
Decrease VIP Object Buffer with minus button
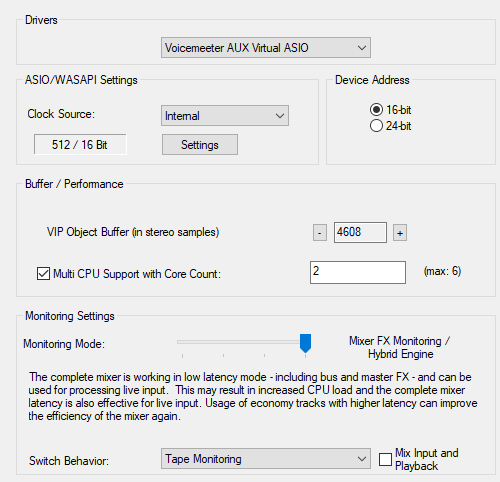click(319, 232)
